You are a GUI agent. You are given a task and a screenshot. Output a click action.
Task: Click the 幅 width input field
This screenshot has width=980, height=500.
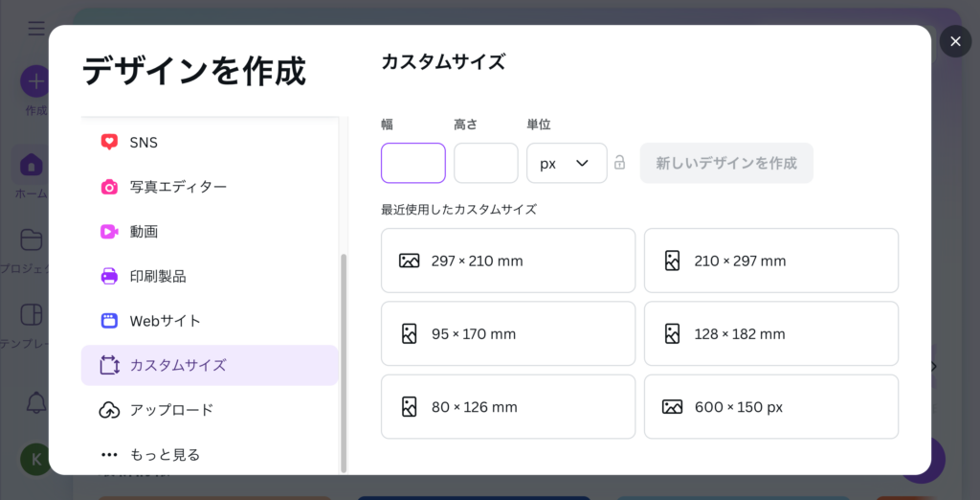[x=413, y=163]
